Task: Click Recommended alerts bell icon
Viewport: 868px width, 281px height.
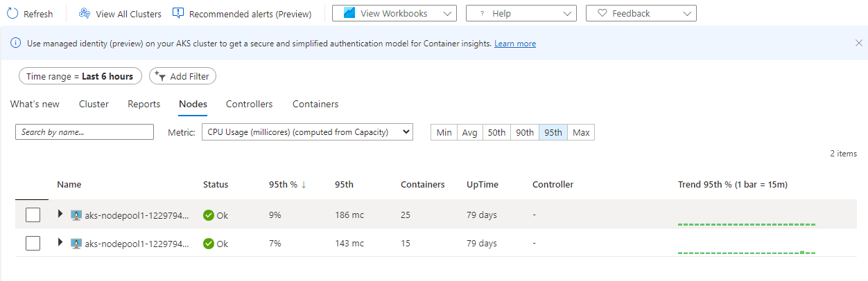Action: (x=178, y=13)
